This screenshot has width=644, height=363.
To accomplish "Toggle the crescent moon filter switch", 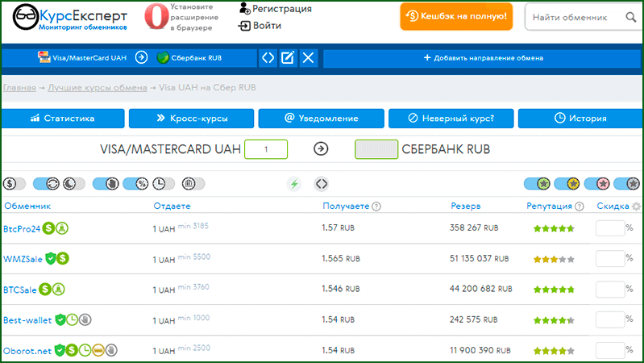I will coord(74,184).
